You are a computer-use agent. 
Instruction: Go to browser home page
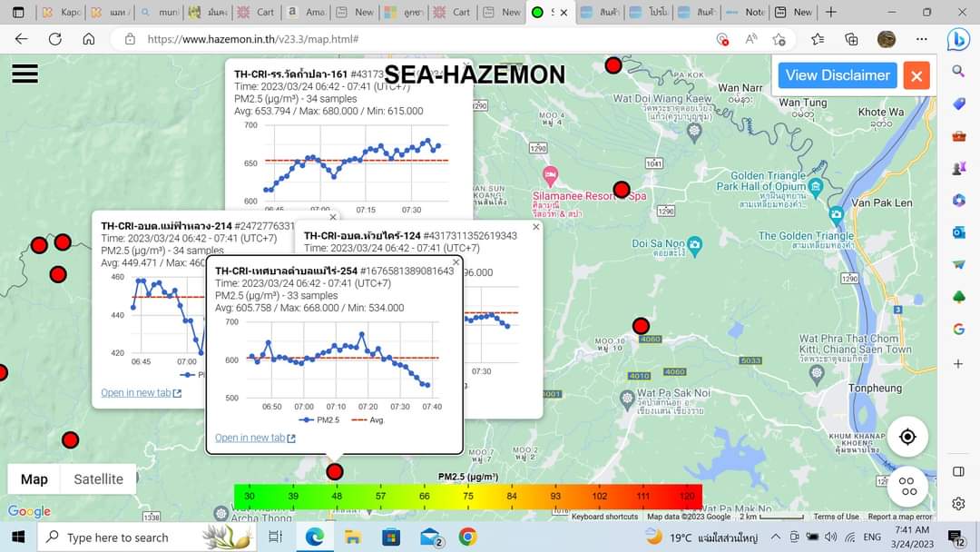pos(89,39)
